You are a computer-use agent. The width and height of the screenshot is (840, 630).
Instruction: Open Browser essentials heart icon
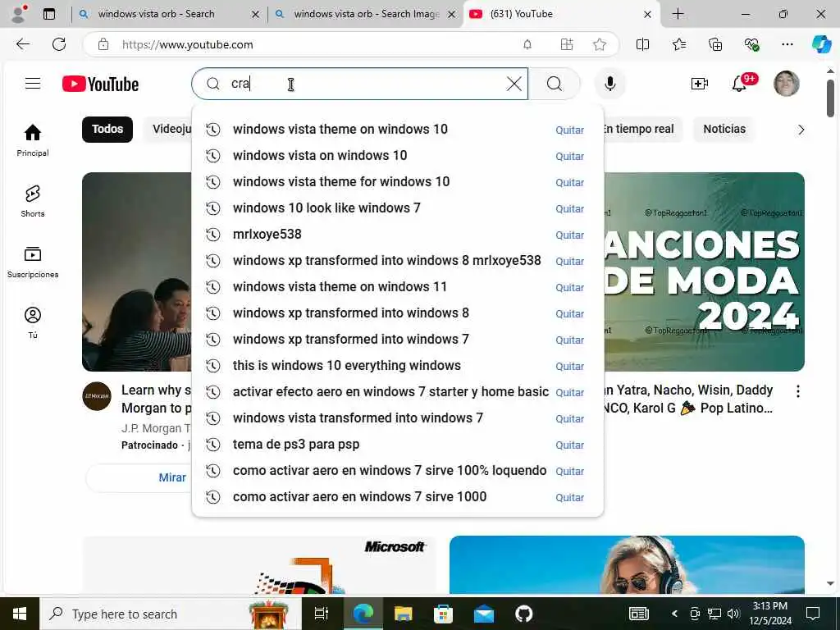point(751,44)
